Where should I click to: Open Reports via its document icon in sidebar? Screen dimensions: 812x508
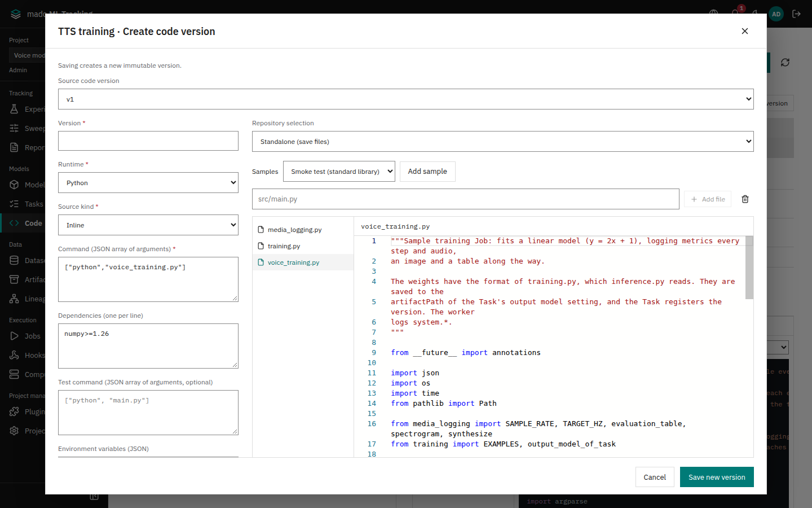(x=14, y=147)
